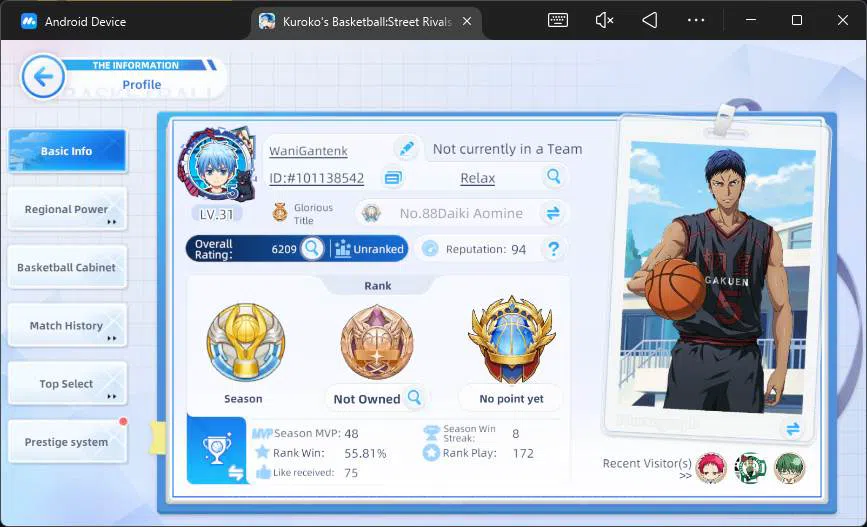Tap the Kuroko profile avatar frame
The height and width of the screenshot is (527, 867).
(216, 164)
